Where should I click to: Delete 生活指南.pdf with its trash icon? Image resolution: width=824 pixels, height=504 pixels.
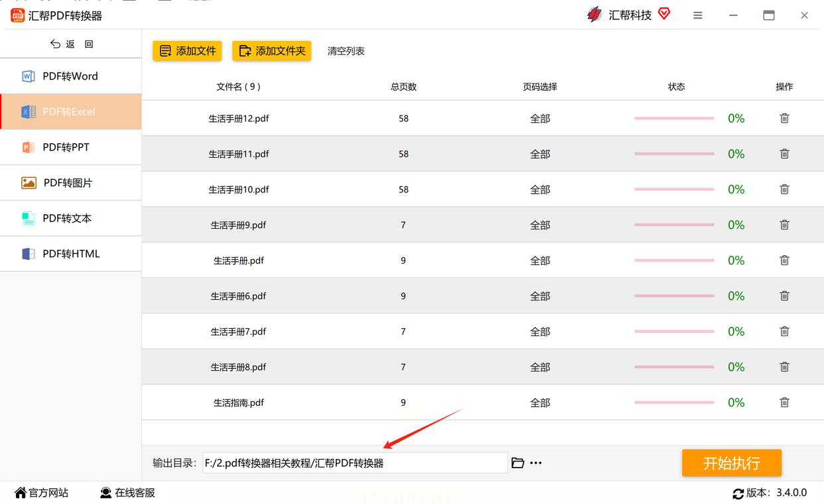(784, 403)
